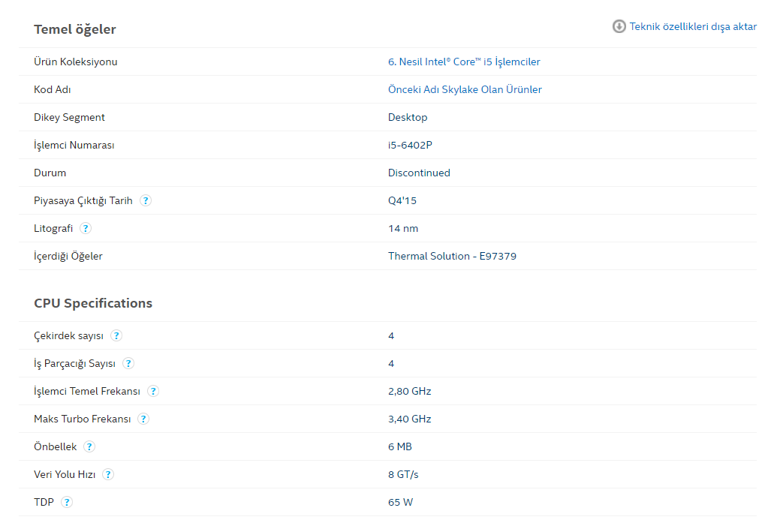Follow the Önceki Adı Skylake Olan Ürünler link
The height and width of the screenshot is (532, 774).
465,89
